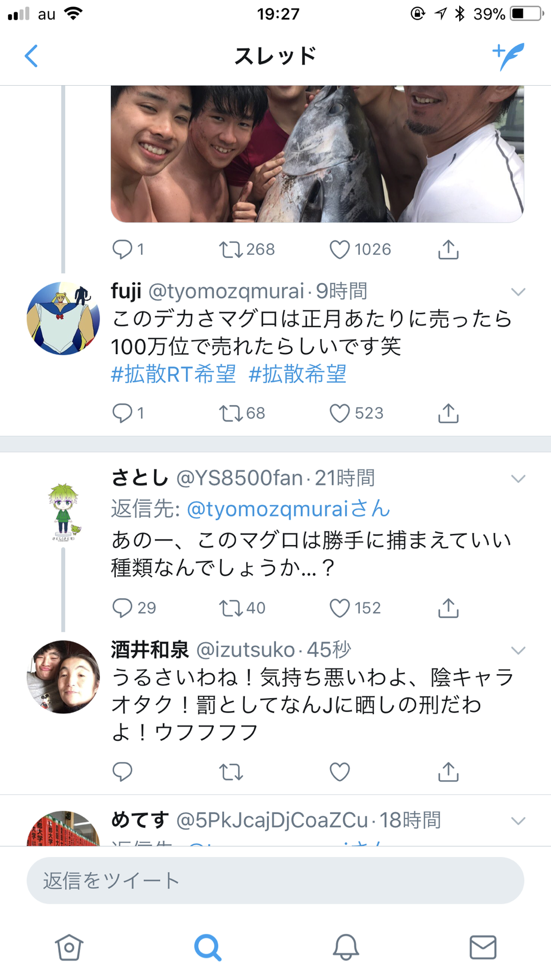This screenshot has width=551, height=980.
Task: Go to the Home tab
Action: tap(69, 947)
